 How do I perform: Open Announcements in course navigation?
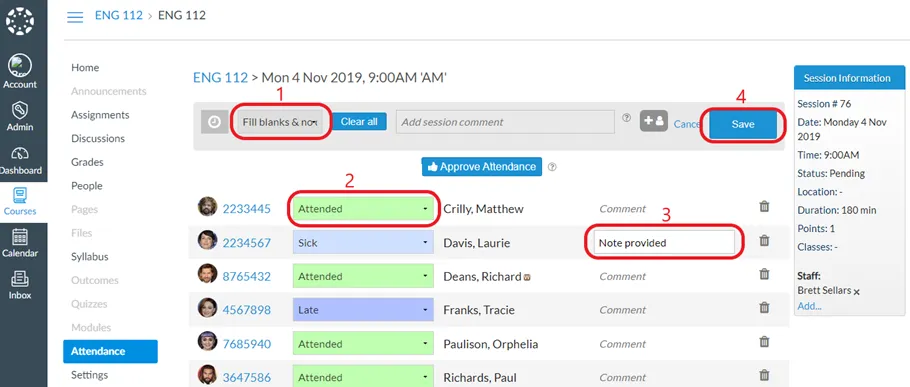[x=109, y=91]
